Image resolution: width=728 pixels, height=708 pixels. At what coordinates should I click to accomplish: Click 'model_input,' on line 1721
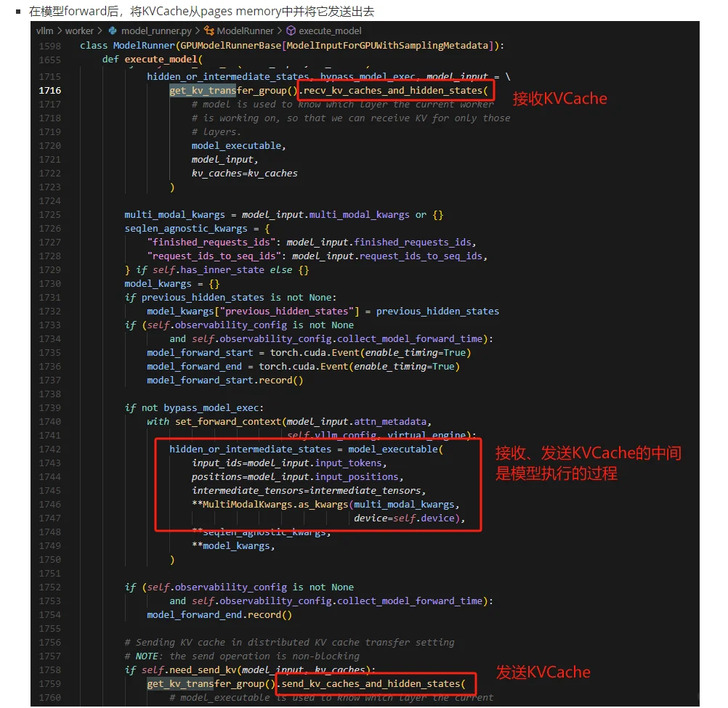[x=225, y=160]
